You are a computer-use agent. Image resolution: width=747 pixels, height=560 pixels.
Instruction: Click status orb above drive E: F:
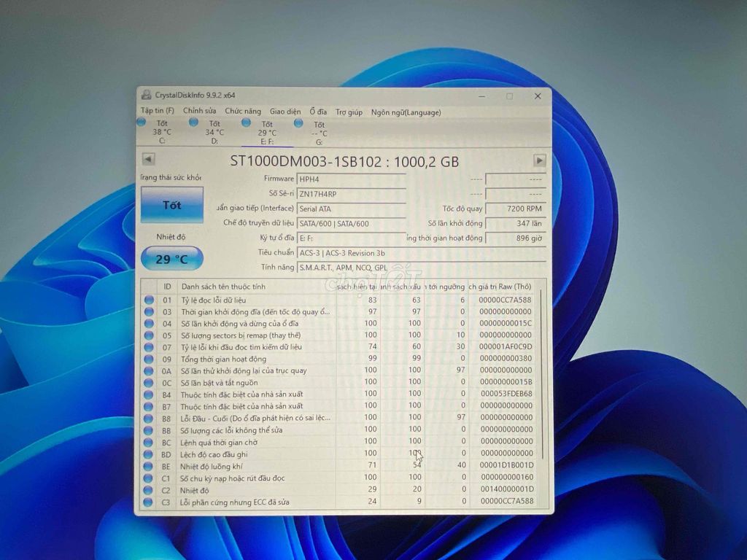[246, 122]
